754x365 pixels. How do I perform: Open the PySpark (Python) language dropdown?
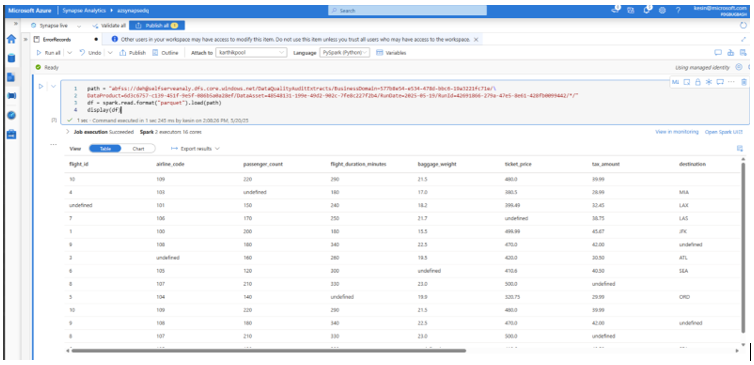[x=344, y=53]
